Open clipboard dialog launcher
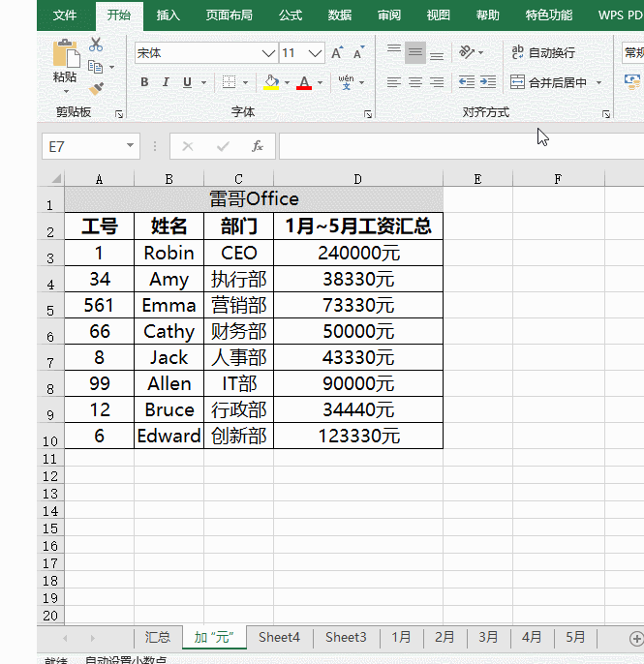Image resolution: width=644 pixels, height=664 pixels. [x=119, y=114]
